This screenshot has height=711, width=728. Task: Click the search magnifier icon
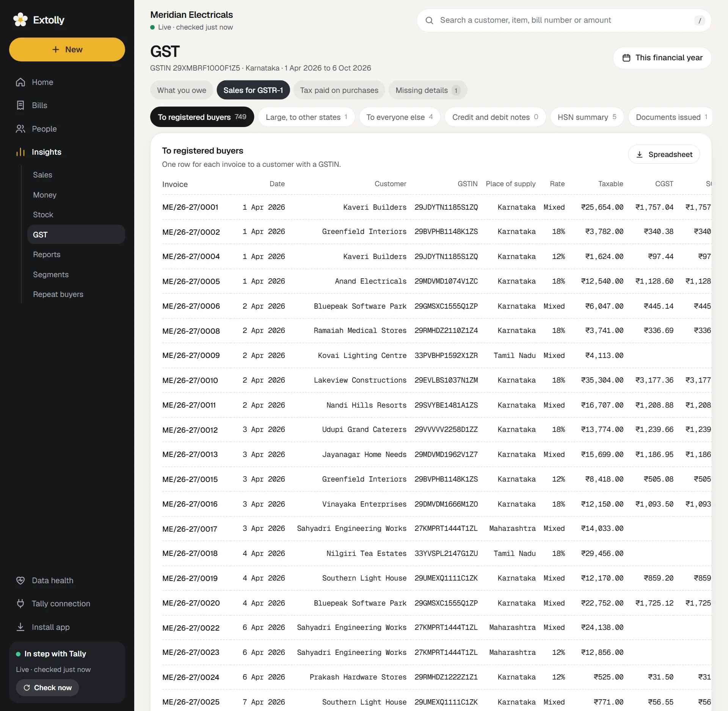point(429,20)
